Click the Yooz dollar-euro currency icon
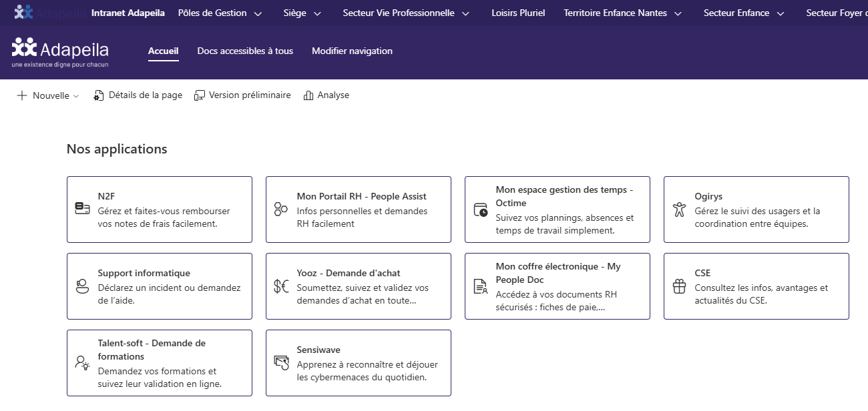This screenshot has height=411, width=868. 281,286
